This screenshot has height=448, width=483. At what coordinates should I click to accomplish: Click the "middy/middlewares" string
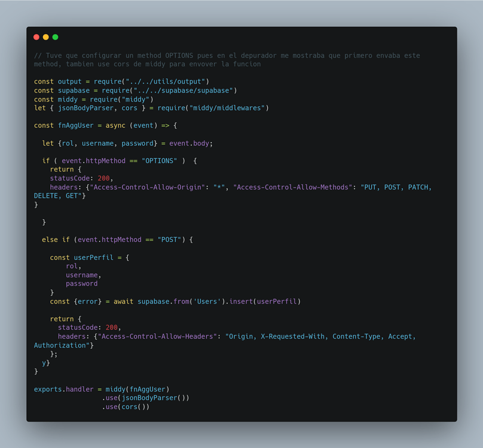(x=227, y=108)
